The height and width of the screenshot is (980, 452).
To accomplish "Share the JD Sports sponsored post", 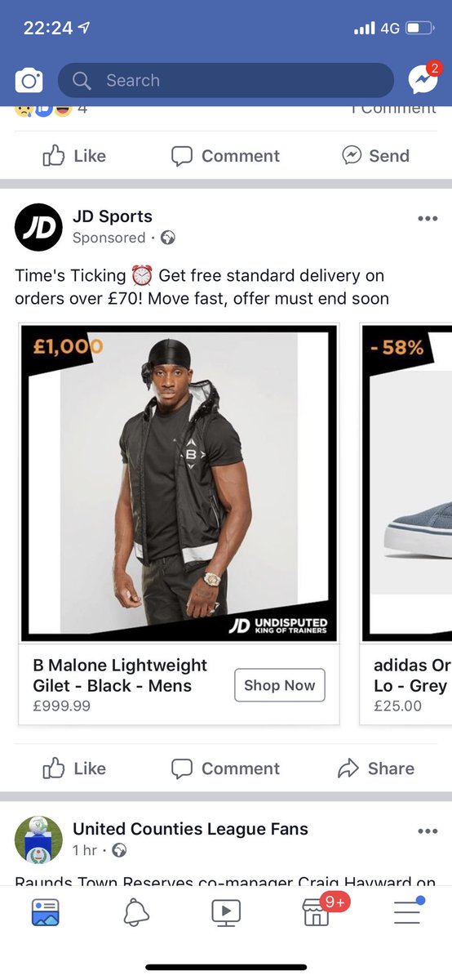I will pos(376,768).
